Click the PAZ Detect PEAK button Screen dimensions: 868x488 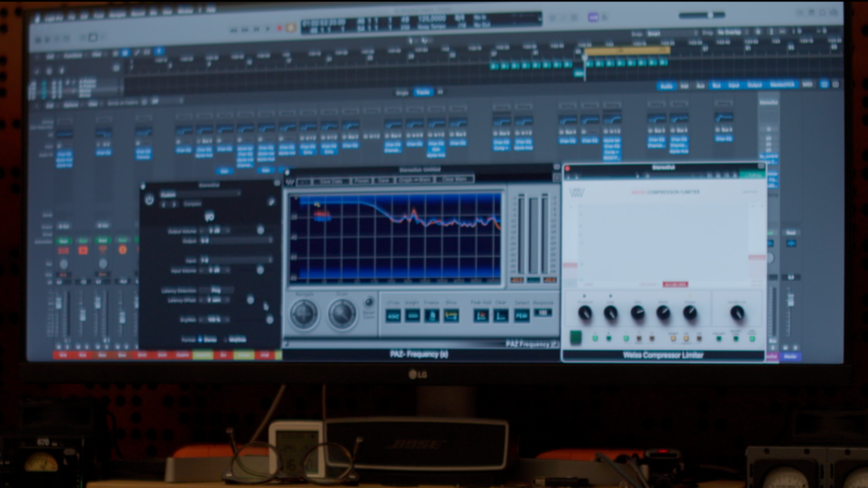(x=522, y=315)
